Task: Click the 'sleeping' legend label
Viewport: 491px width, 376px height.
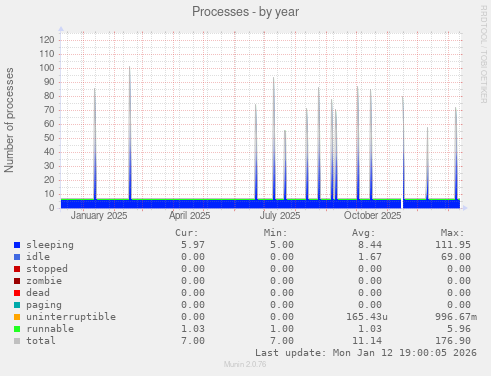Action: click(50, 245)
